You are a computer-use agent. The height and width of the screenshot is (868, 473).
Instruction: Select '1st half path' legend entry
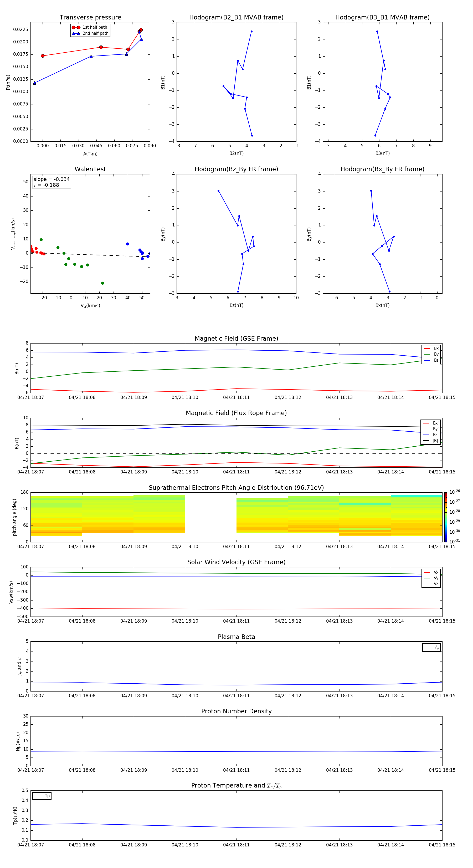point(90,27)
